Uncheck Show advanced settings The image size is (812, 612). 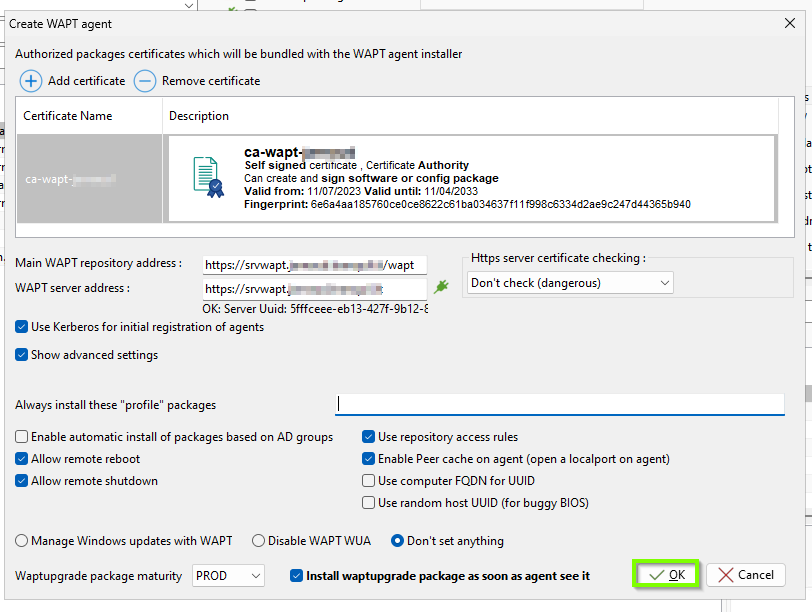pos(21,355)
